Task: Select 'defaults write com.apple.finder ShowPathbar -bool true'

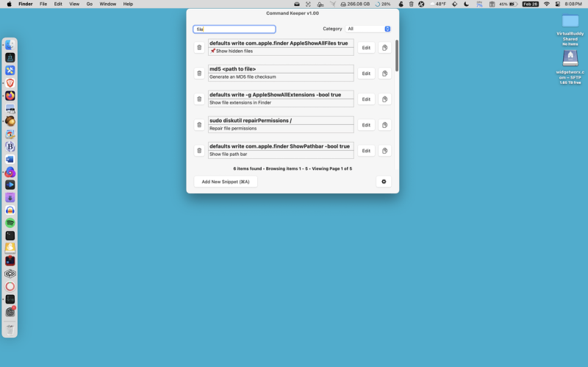Action: (x=281, y=146)
